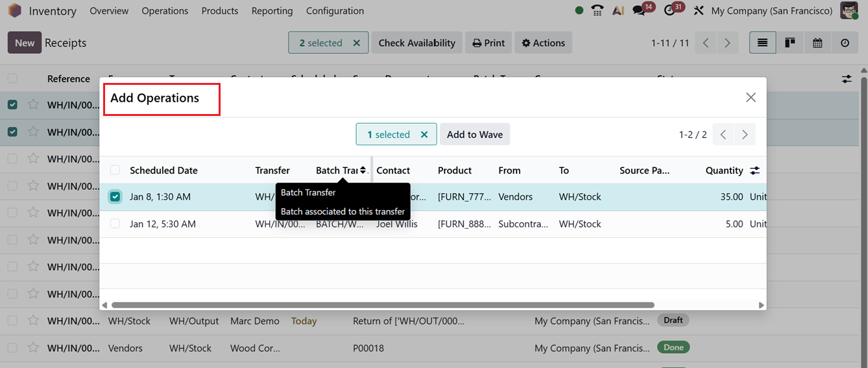Switch to calendar view
This screenshot has width=868, height=368.
(817, 43)
